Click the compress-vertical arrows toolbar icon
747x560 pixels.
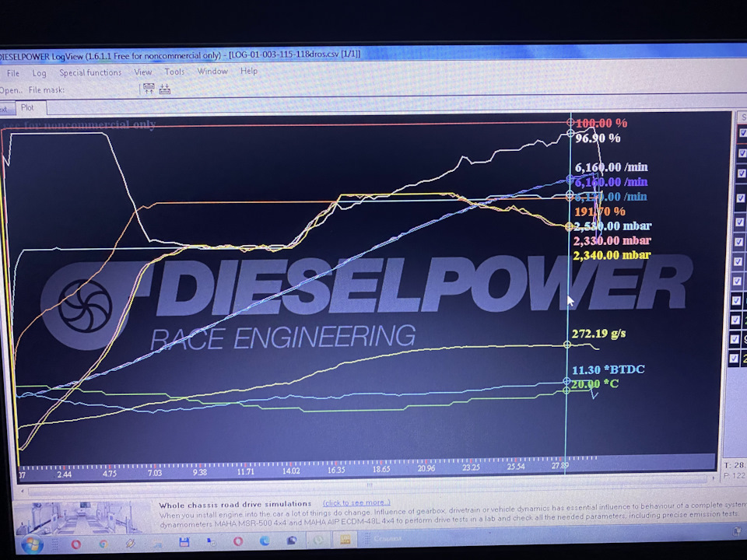(x=165, y=89)
